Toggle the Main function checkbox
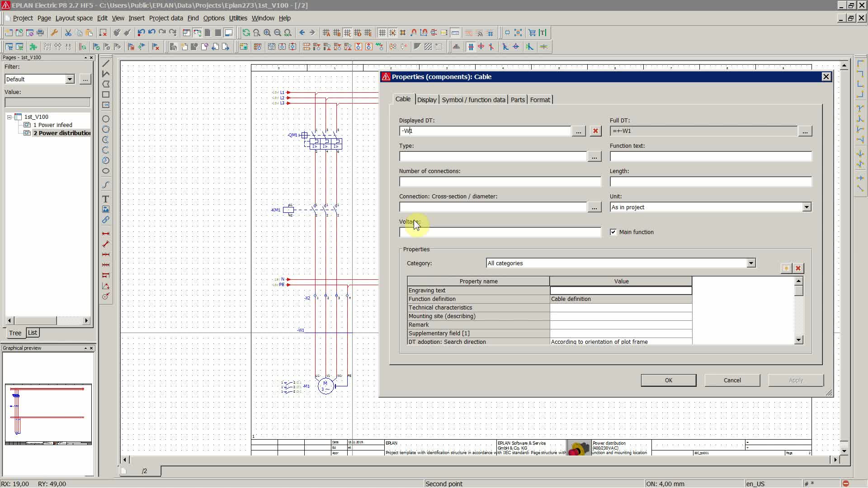868x488 pixels. (x=613, y=232)
